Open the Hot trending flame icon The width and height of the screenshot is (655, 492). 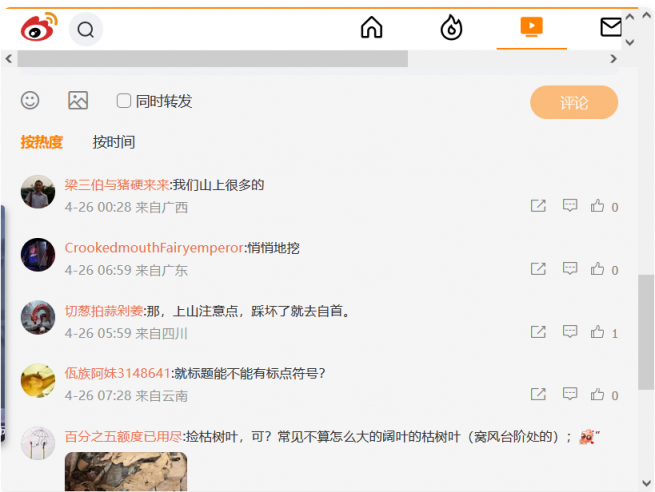(451, 28)
